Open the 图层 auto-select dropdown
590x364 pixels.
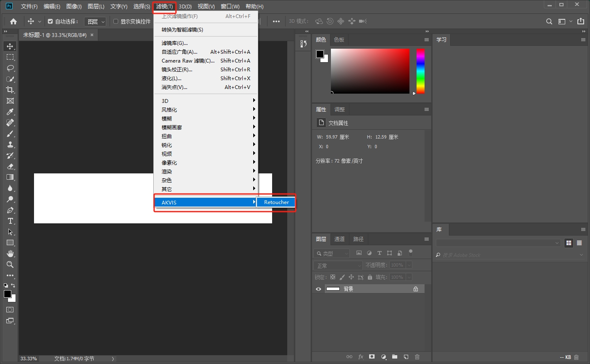click(96, 21)
